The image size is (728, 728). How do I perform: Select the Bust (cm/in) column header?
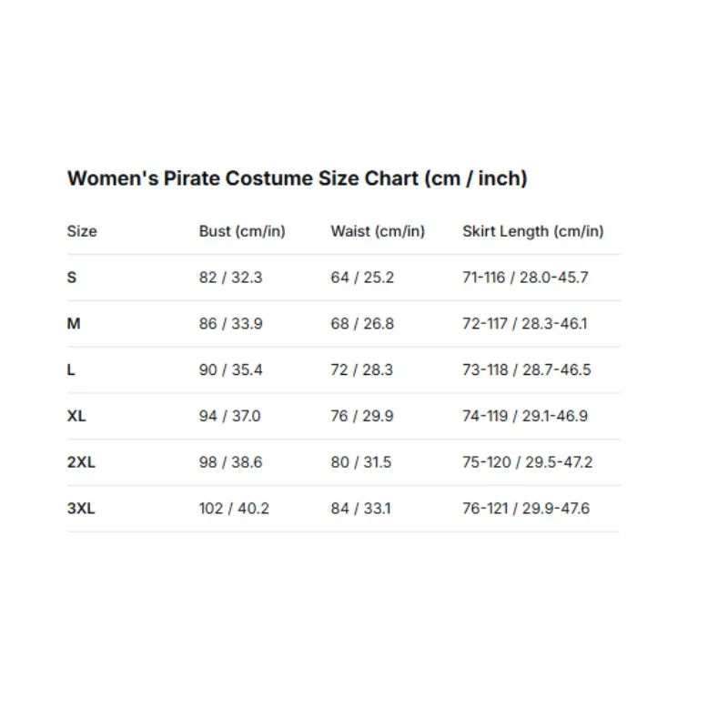(242, 231)
